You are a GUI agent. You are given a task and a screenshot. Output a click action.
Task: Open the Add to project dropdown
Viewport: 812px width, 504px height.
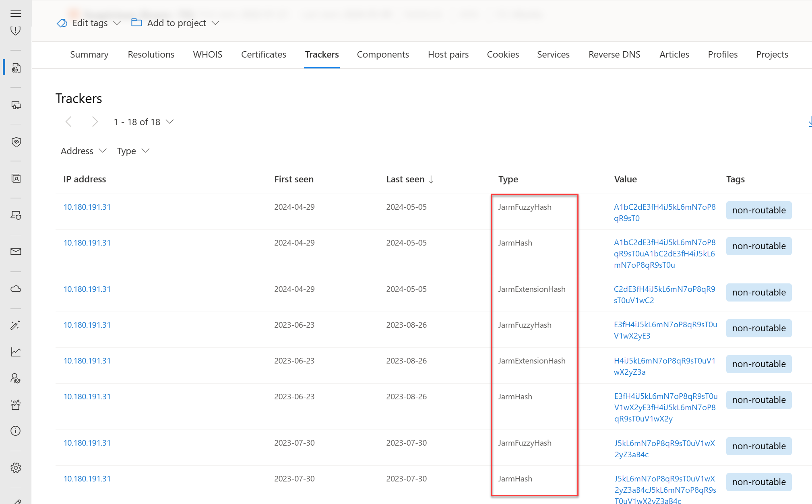coord(176,23)
